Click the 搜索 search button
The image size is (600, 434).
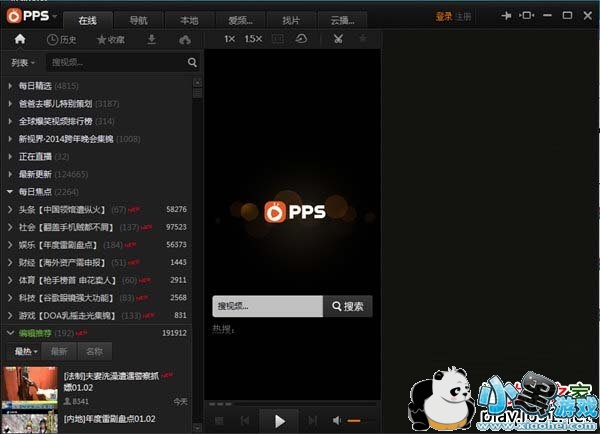pos(348,306)
